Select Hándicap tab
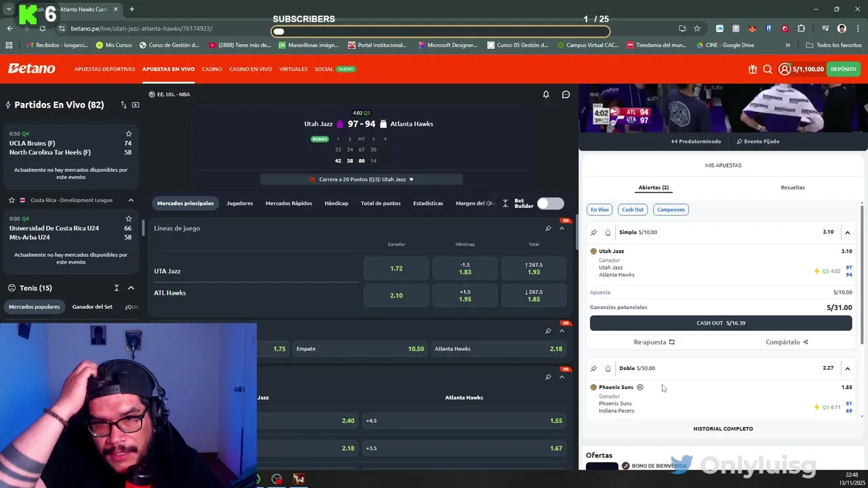Viewport: 868px width, 488px height. [336, 203]
